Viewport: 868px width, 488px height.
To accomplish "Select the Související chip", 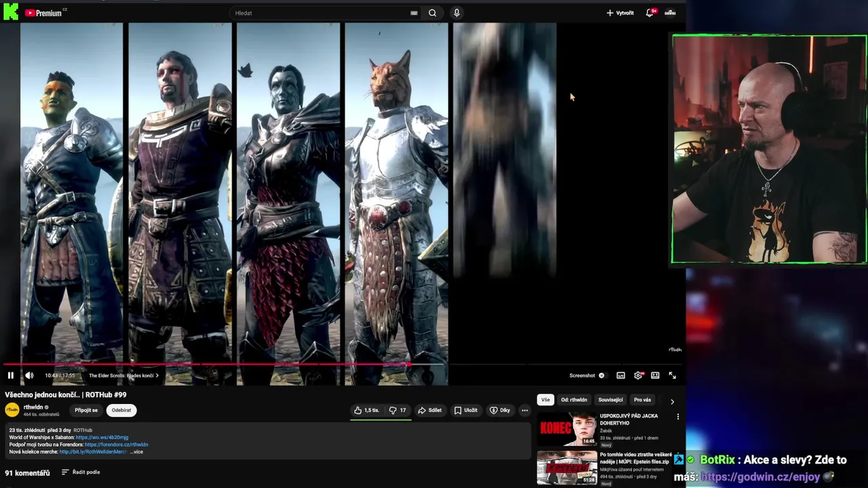I will point(610,400).
